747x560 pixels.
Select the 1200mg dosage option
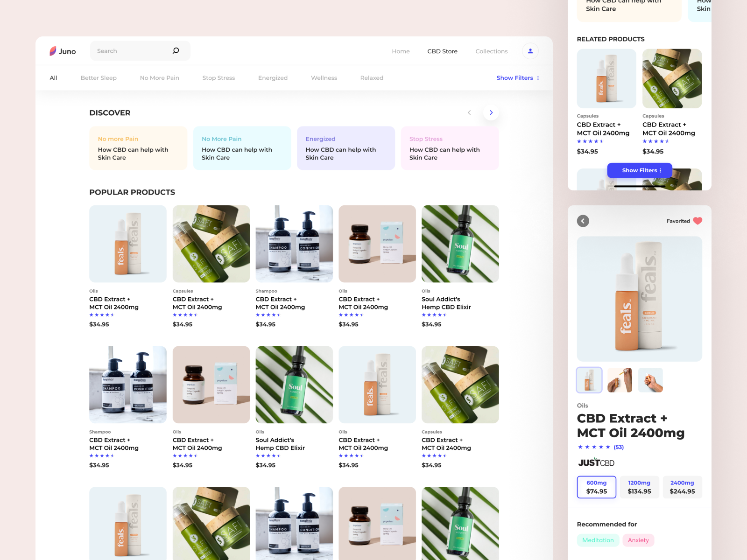[639, 487]
